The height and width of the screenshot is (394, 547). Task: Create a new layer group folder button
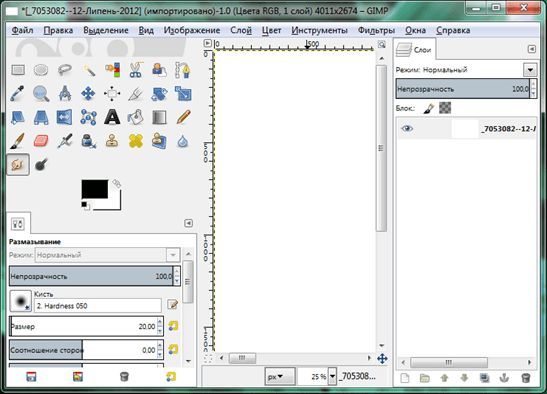point(425,378)
